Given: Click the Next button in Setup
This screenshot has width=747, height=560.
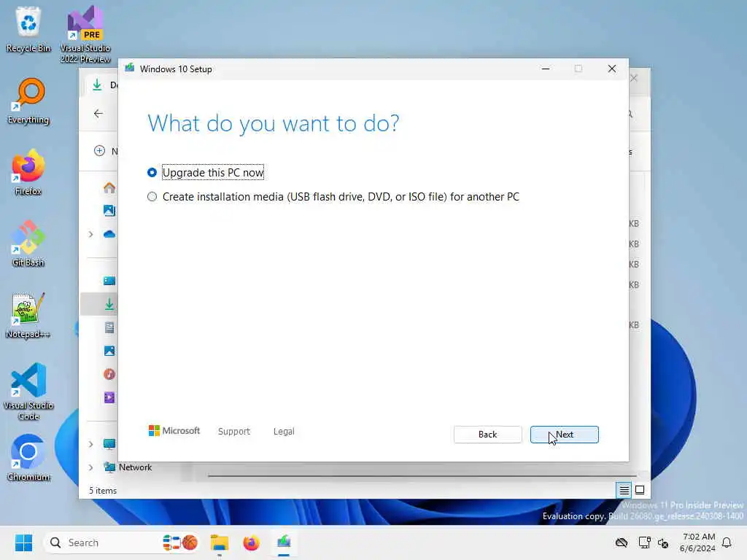Looking at the screenshot, I should pos(564,435).
